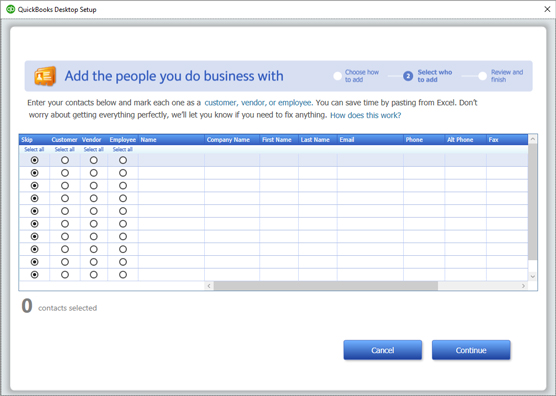Open the 'How does this work?' link
Image resolution: width=556 pixels, height=396 pixels.
pyautogui.click(x=366, y=115)
